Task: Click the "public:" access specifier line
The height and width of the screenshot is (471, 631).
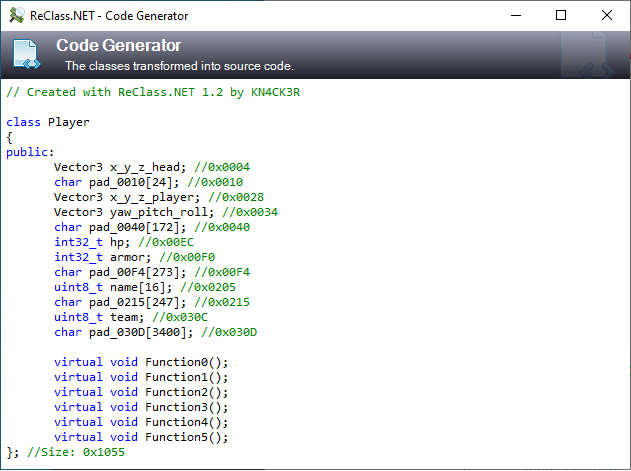Action: 31,152
